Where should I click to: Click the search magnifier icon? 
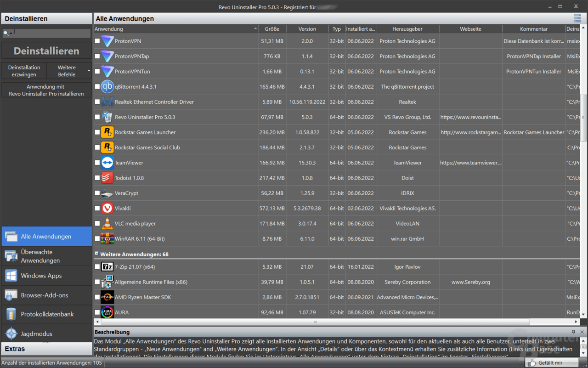click(6, 34)
